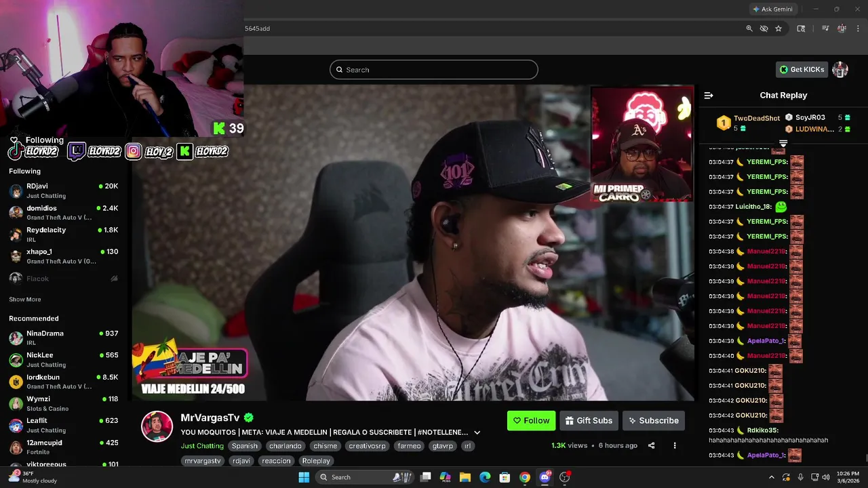This screenshot has height=488, width=868.
Task: Open the Chrome three-dot menu
Action: 856,28
